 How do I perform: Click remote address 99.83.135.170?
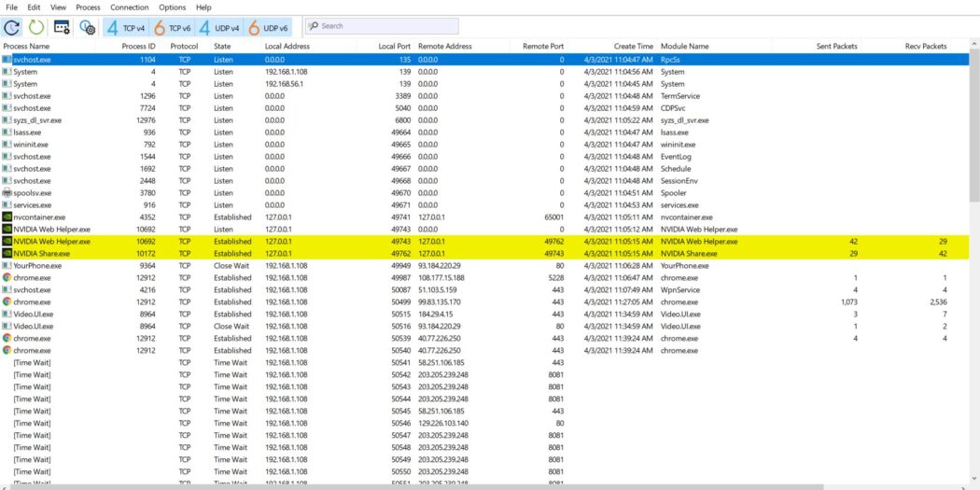pos(441,301)
